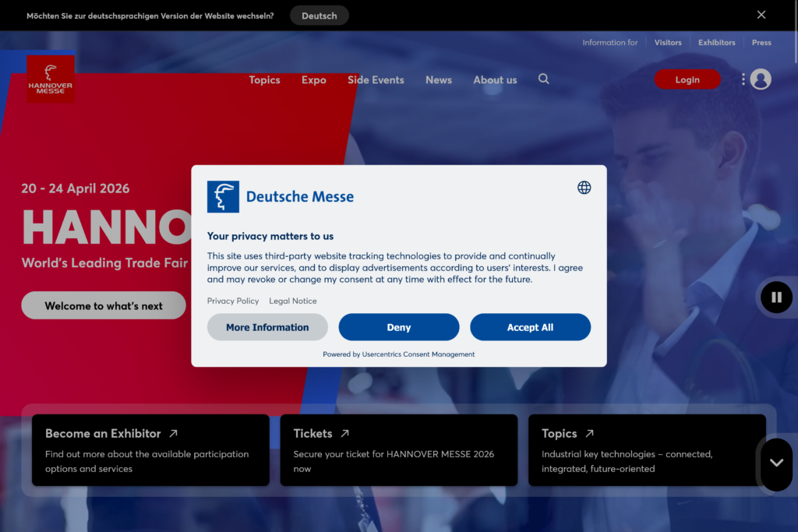
Task: Open the Privacy Policy link
Action: click(x=233, y=301)
